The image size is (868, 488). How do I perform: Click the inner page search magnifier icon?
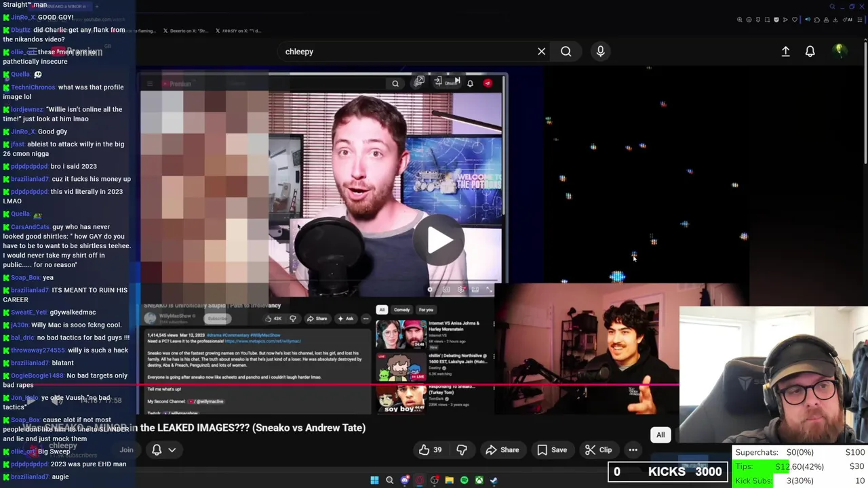(395, 83)
